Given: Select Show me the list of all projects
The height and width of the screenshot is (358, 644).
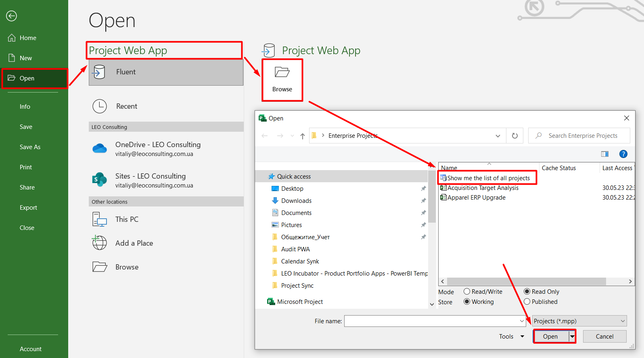Looking at the screenshot, I should 488,178.
